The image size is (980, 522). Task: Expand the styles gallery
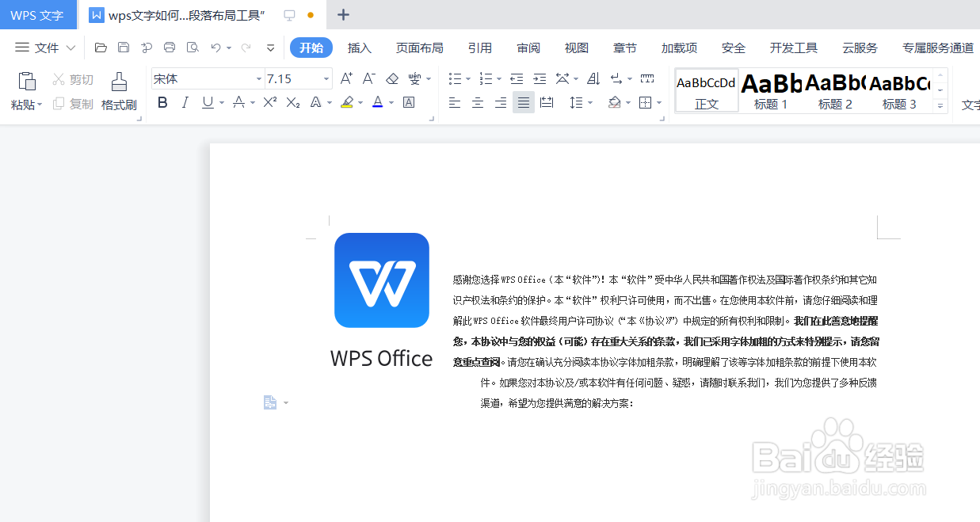pyautogui.click(x=941, y=105)
